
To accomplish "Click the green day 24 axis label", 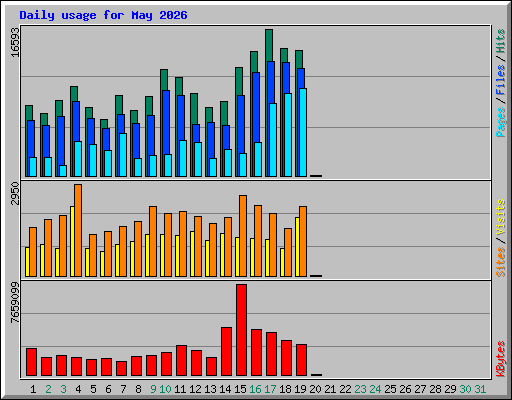I will 375,389.
